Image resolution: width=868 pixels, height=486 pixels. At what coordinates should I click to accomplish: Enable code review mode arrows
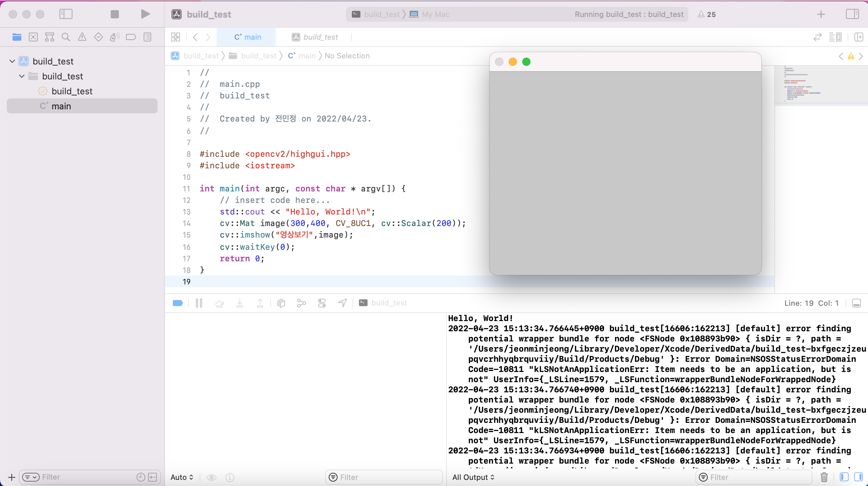[x=818, y=37]
